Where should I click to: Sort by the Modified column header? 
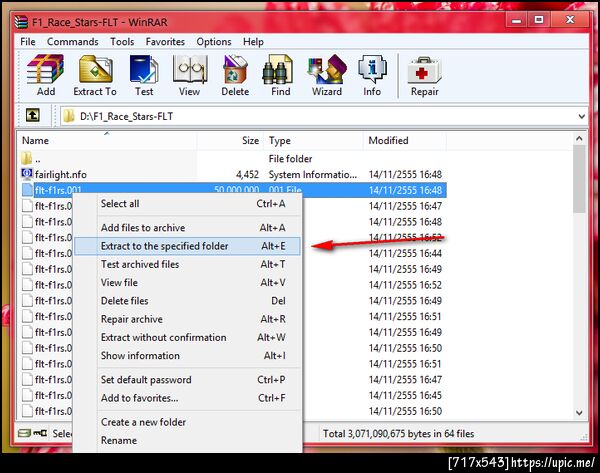click(404, 140)
